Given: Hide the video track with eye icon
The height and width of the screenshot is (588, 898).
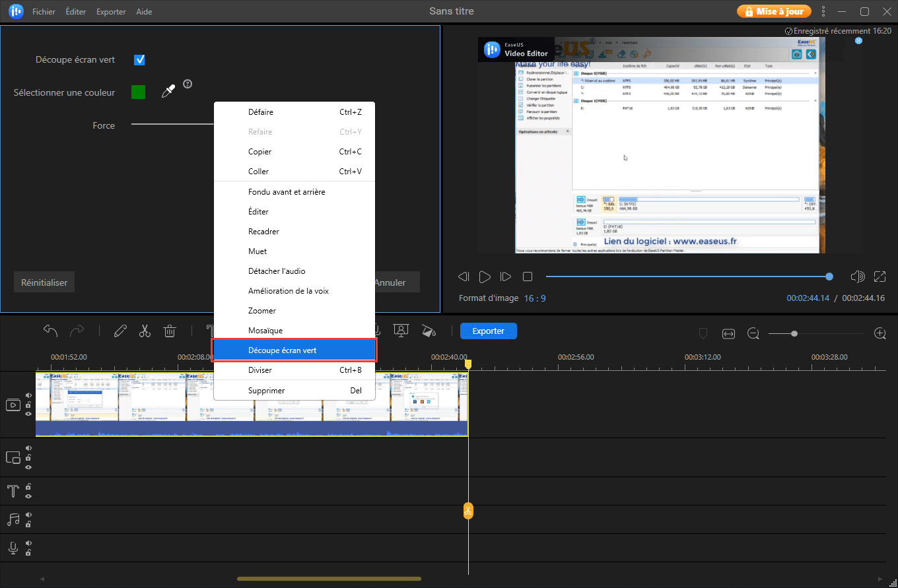Looking at the screenshot, I should coord(28,414).
